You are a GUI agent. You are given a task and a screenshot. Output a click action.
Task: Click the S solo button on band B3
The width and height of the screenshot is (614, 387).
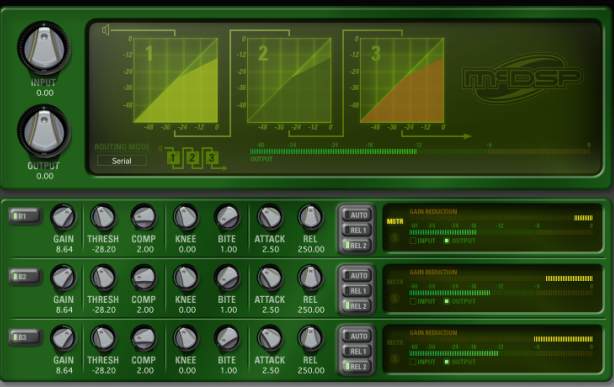395,359
